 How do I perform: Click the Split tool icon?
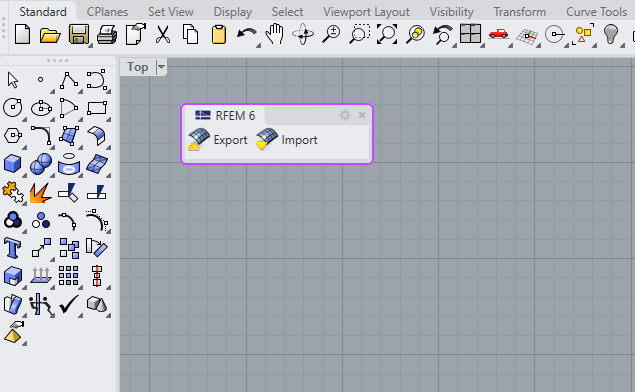96,192
